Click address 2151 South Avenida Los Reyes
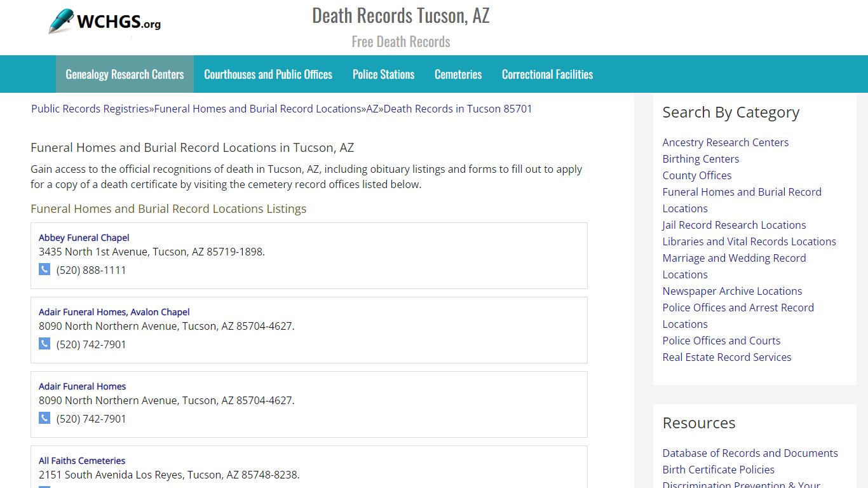 (x=169, y=475)
